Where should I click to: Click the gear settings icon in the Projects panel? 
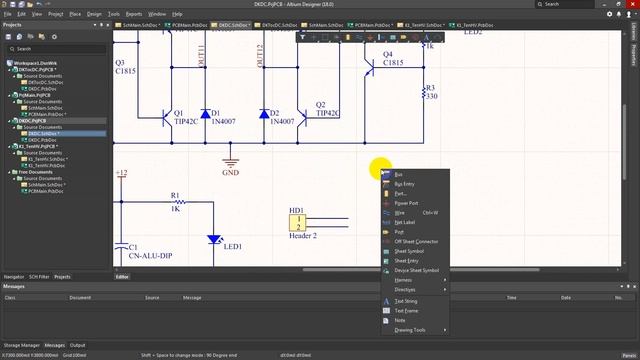coord(54,37)
